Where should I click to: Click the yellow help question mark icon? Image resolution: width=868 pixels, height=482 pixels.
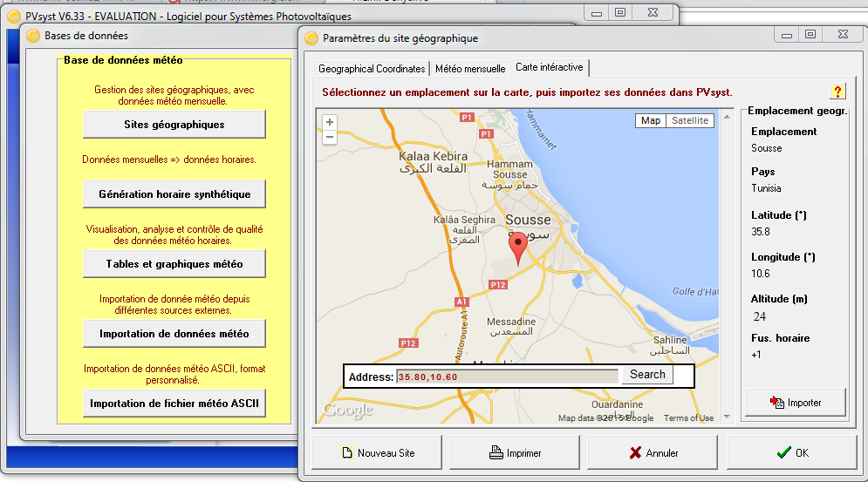coord(837,92)
